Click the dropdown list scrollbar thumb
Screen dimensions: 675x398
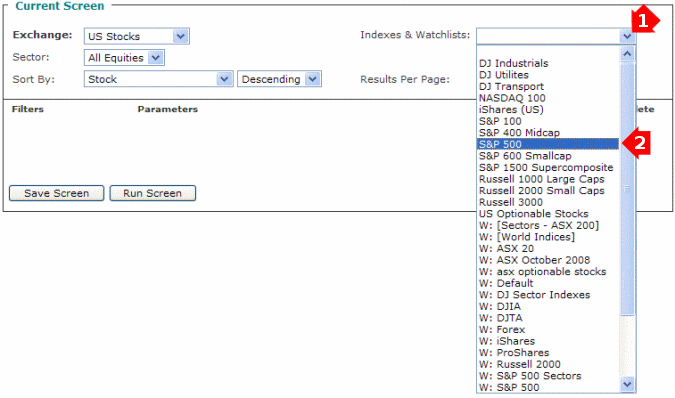pos(627,188)
